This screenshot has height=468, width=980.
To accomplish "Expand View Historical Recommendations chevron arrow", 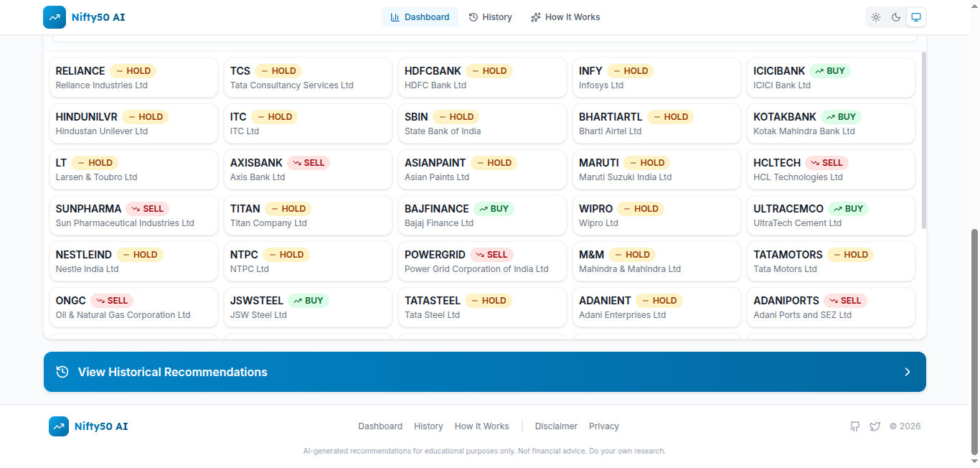I will point(907,372).
